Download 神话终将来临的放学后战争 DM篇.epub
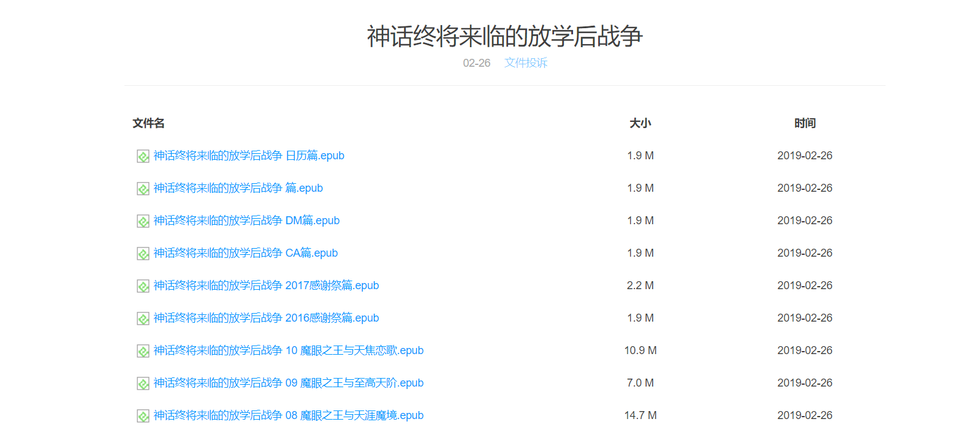980x427 pixels. point(246,221)
